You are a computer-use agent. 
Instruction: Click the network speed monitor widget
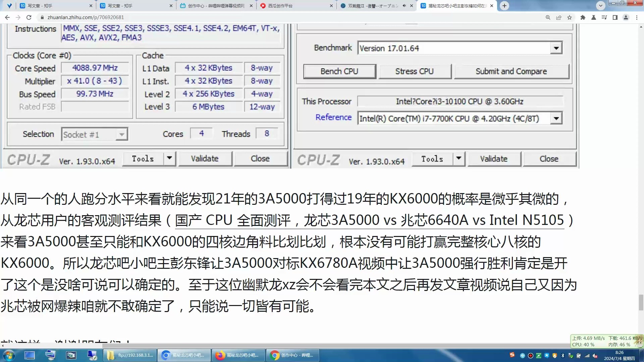pyautogui.click(x=606, y=341)
